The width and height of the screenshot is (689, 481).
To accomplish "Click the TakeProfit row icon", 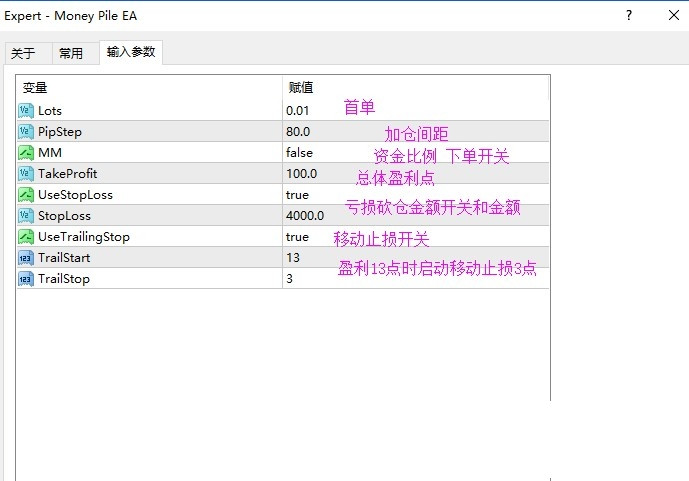I will point(26,173).
